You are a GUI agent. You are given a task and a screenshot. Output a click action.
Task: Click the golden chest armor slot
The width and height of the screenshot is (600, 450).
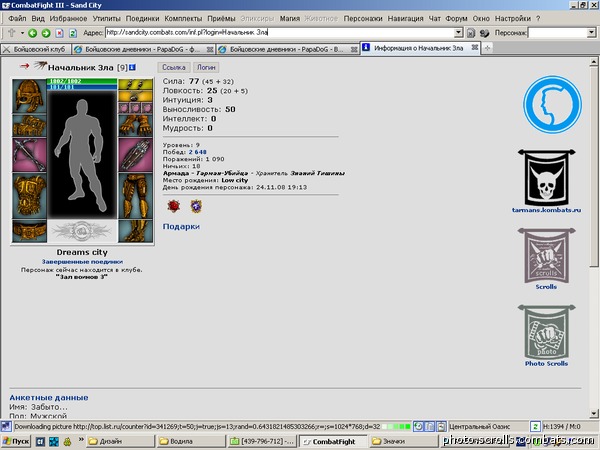click(29, 196)
